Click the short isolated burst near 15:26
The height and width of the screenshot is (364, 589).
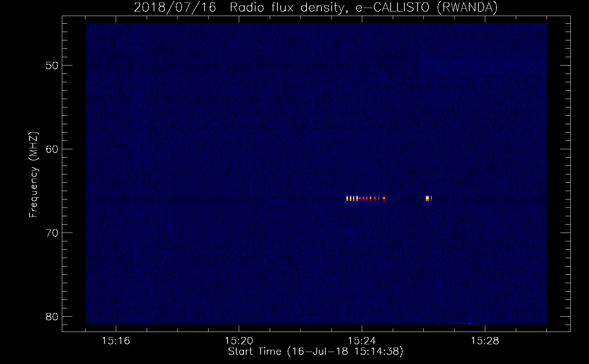[428, 198]
